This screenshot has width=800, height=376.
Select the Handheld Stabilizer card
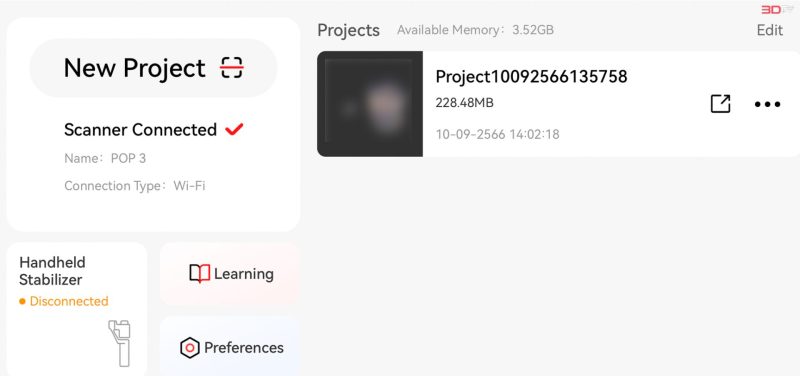[77, 309]
